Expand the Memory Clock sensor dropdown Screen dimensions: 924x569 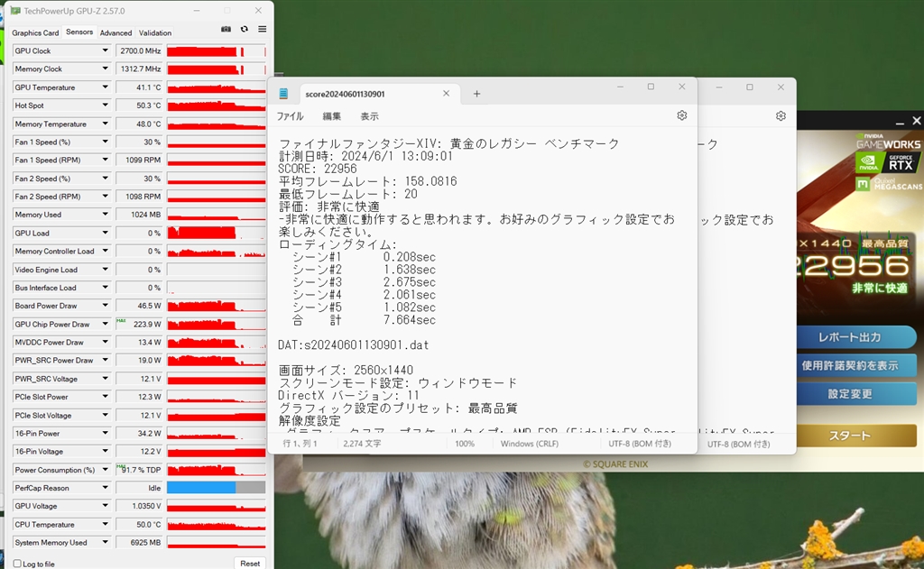(x=105, y=69)
